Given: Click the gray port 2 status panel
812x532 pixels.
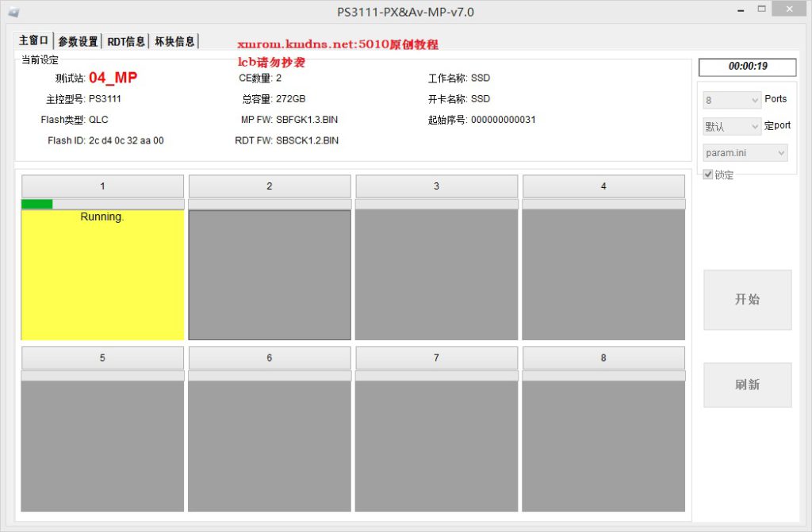Looking at the screenshot, I should (270, 275).
